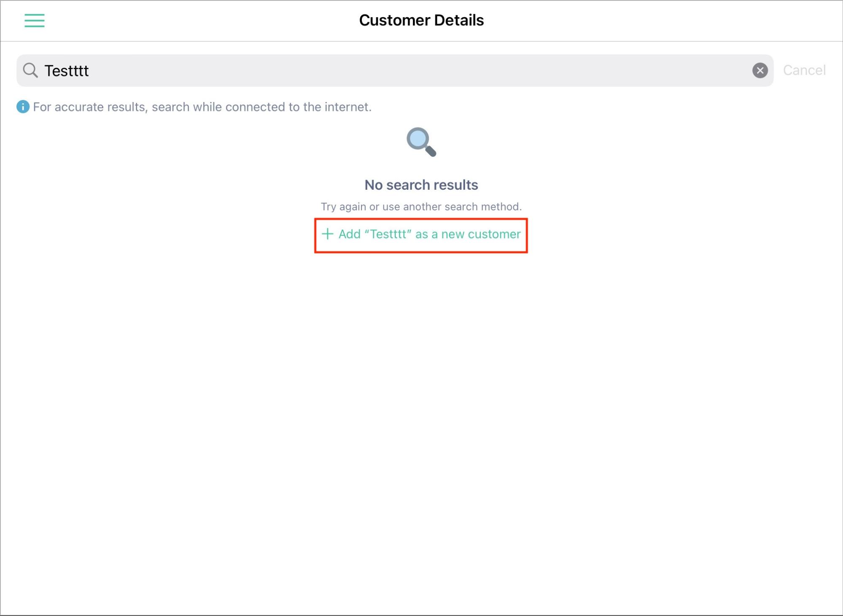Click the handle of the magnifier illustration
The height and width of the screenshot is (616, 843).
point(431,151)
